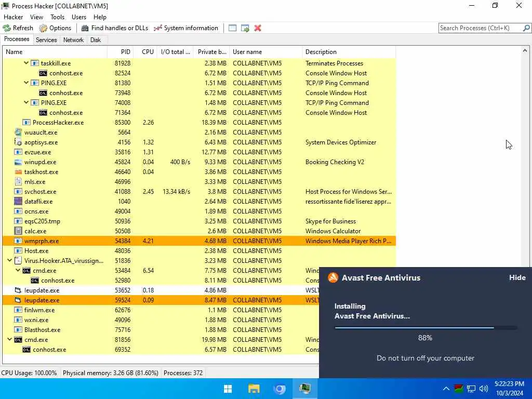Sort by the Name column header
This screenshot has height=399, width=532.
55,52
